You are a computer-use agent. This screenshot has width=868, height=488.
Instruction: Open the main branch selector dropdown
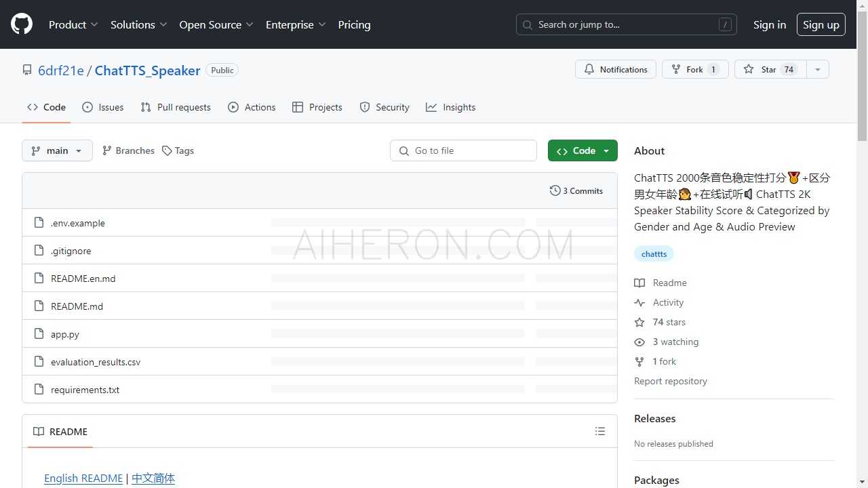(57, 151)
